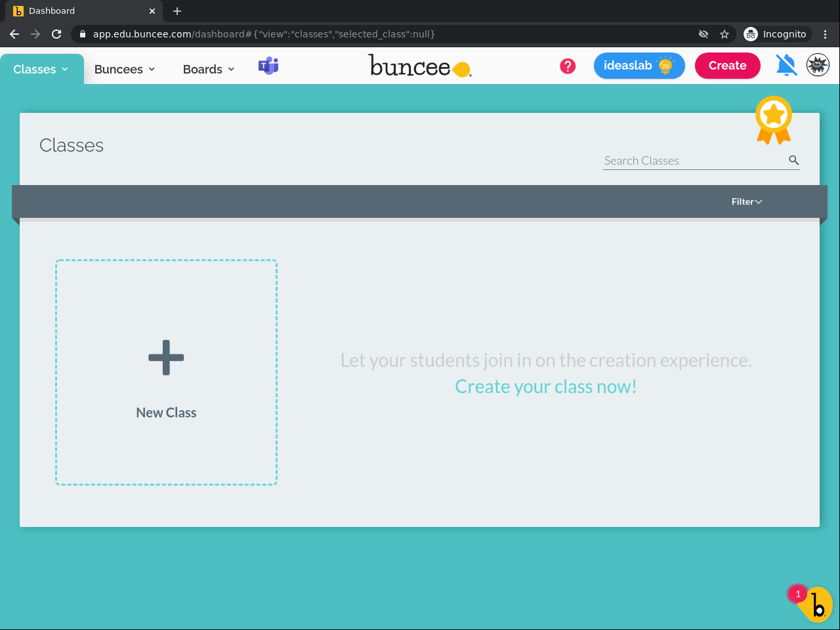Click the plus icon to add a class
Viewport: 840px width, 630px height.
point(166,358)
